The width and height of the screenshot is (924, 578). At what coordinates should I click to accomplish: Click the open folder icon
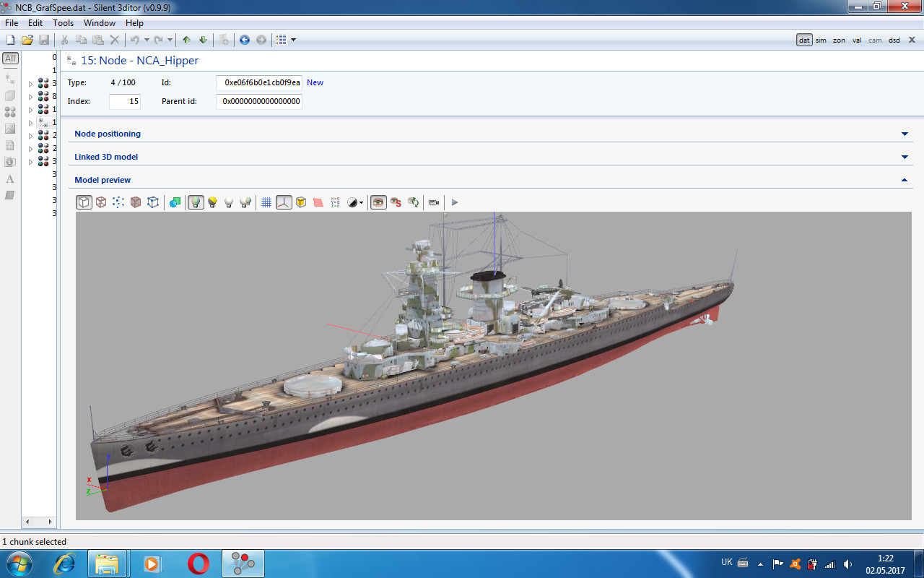point(27,40)
